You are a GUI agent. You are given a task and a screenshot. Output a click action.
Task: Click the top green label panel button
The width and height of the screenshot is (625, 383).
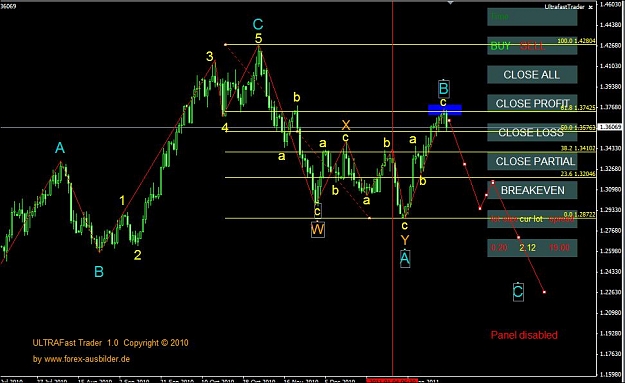[x=532, y=17]
